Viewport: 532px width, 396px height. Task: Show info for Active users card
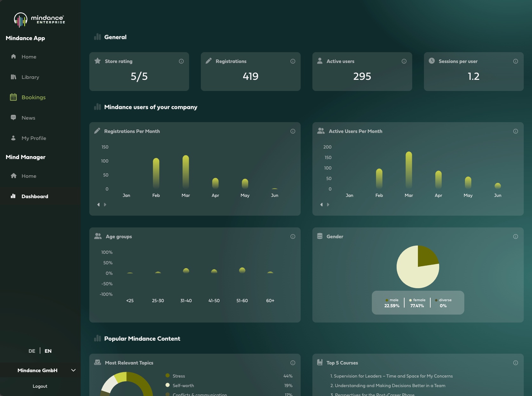tap(404, 61)
